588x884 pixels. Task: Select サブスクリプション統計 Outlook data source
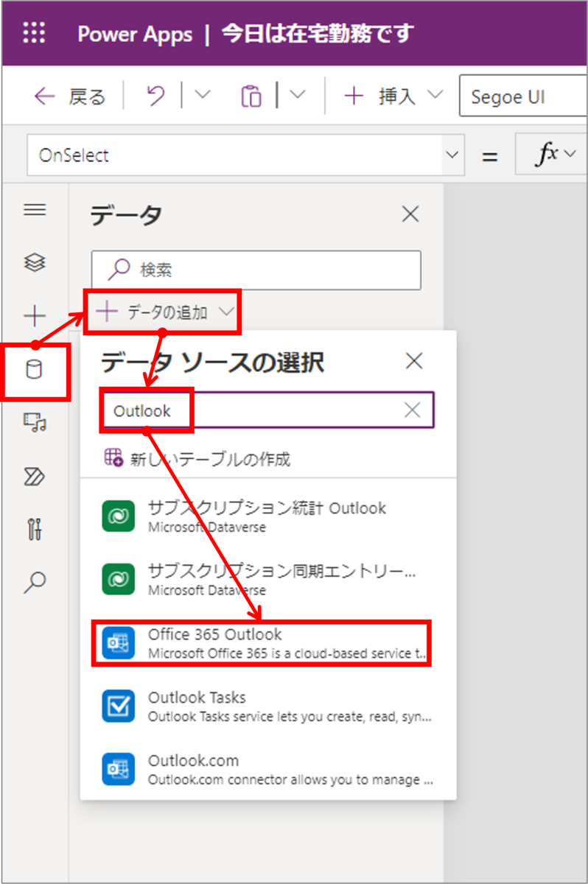pyautogui.click(x=268, y=516)
